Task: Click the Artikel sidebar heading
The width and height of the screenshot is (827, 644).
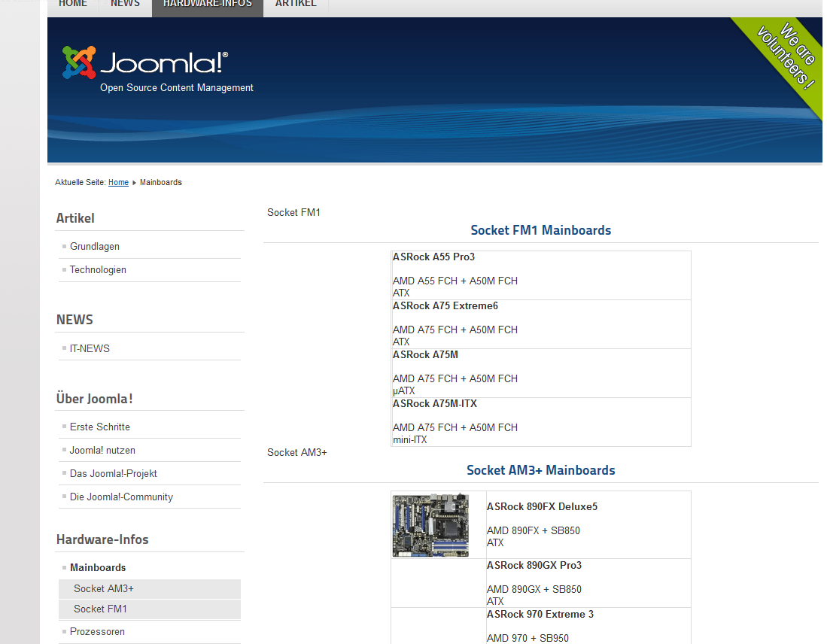Action: [75, 218]
